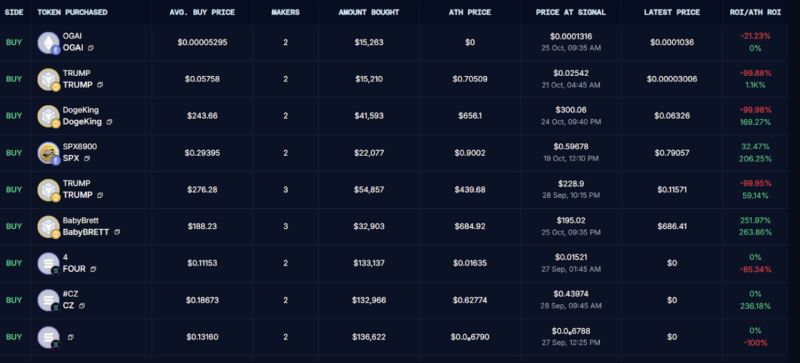This screenshot has height=363, width=800.
Task: Sort by Avg. Buy Price column
Action: pos(202,12)
